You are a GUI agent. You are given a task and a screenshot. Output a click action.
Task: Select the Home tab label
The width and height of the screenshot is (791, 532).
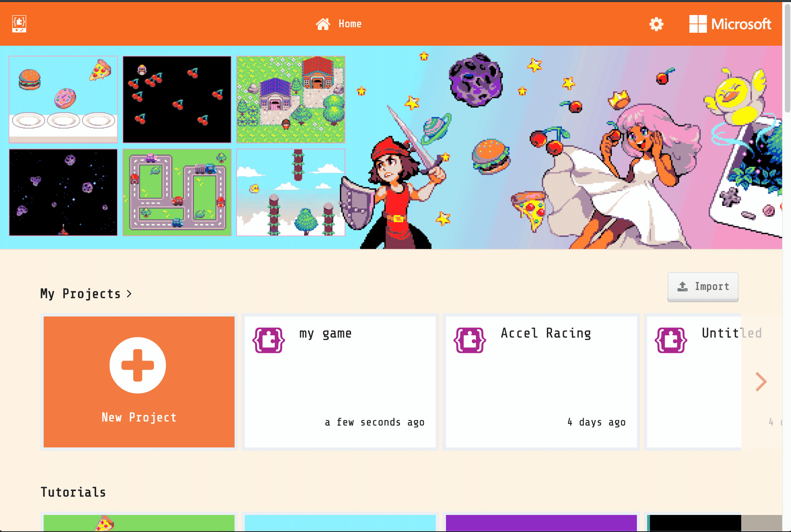(x=350, y=24)
